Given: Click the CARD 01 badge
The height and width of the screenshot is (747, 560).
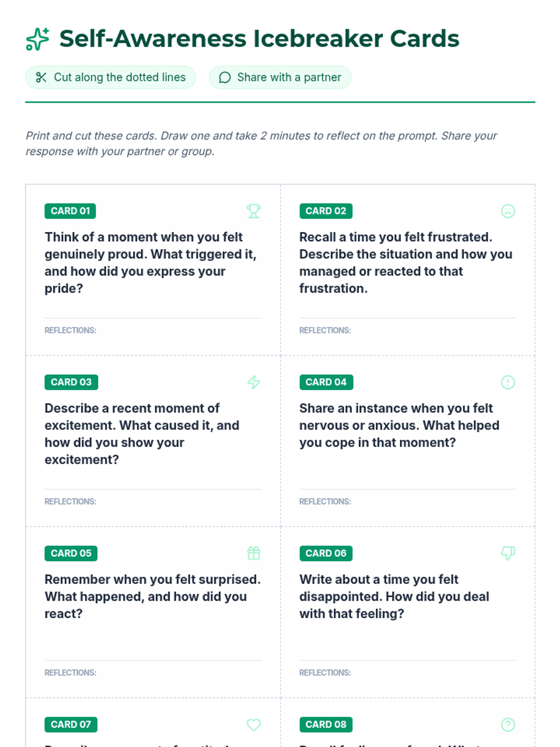Looking at the screenshot, I should pos(70,211).
